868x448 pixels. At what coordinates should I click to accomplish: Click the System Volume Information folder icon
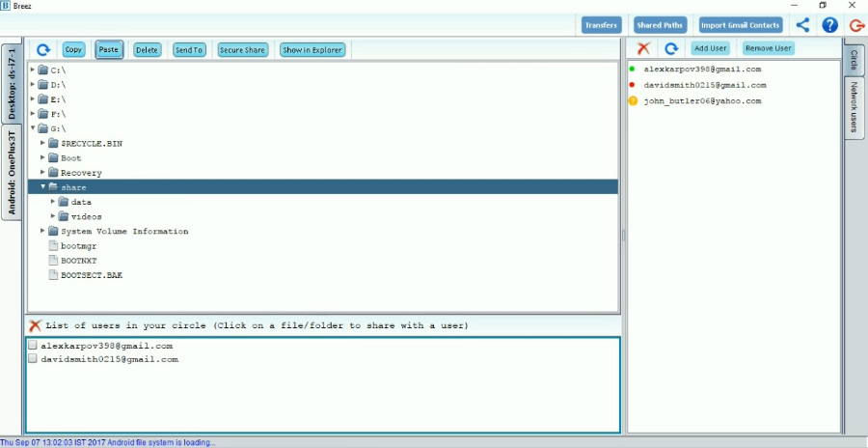click(x=53, y=231)
